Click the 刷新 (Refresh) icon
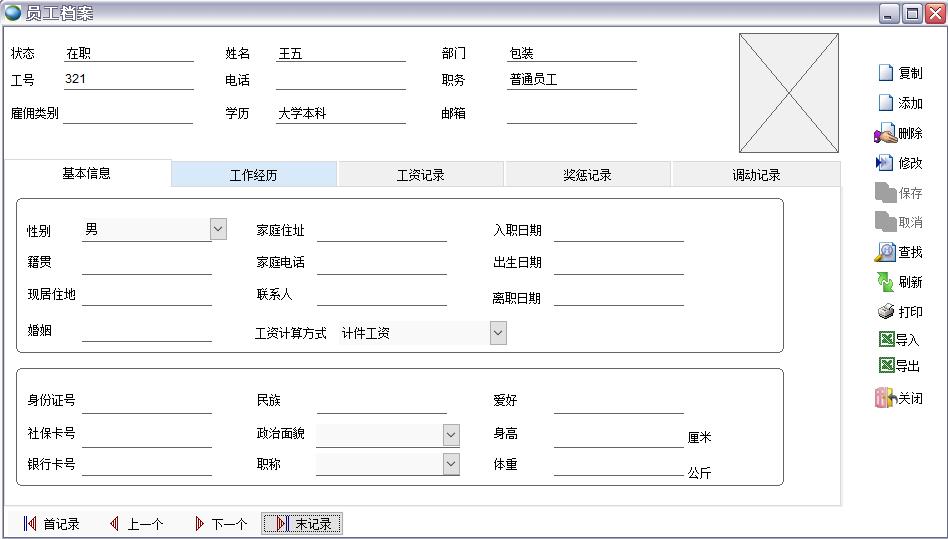This screenshot has width=948, height=539. [x=885, y=282]
